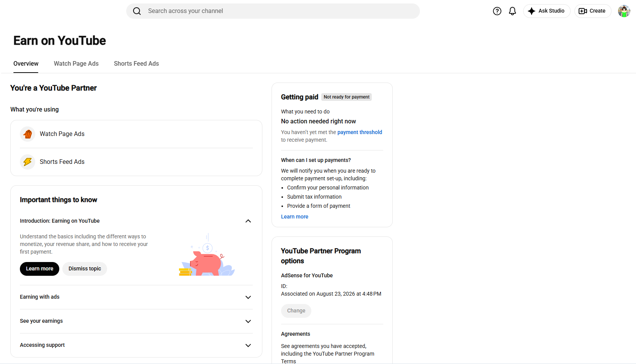Click the Getting paid heading
Image resolution: width=636 pixels, height=364 pixels.
(x=299, y=97)
